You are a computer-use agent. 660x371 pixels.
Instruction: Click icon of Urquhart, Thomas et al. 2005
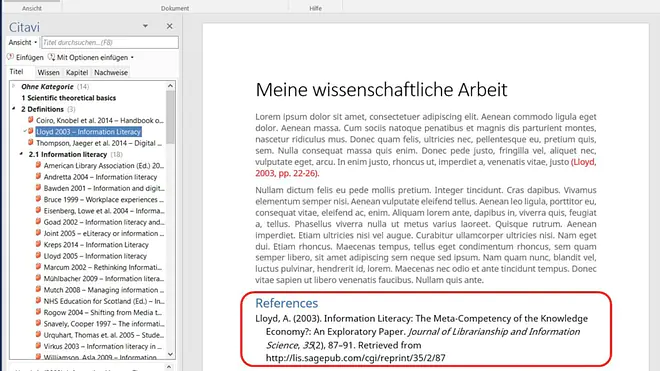click(38, 335)
